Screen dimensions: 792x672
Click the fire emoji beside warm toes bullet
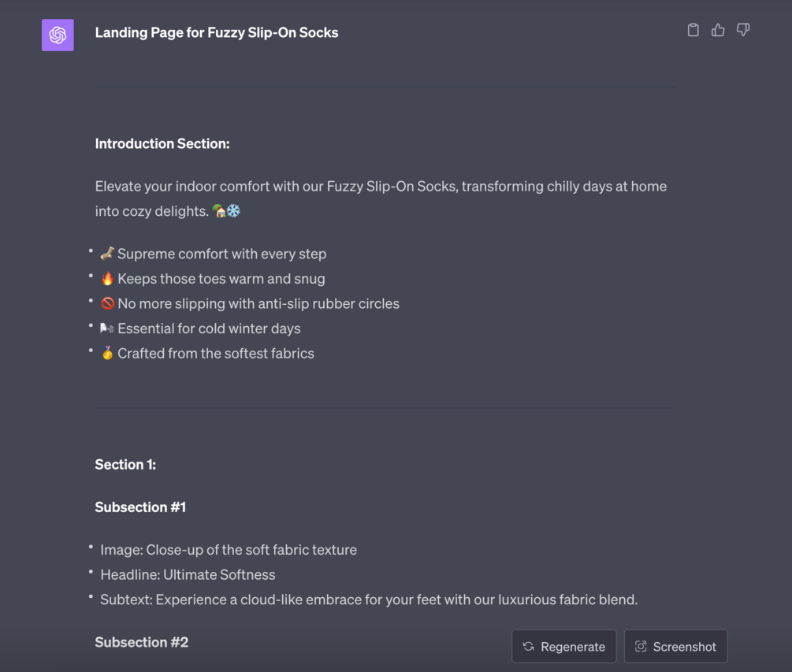click(x=108, y=279)
